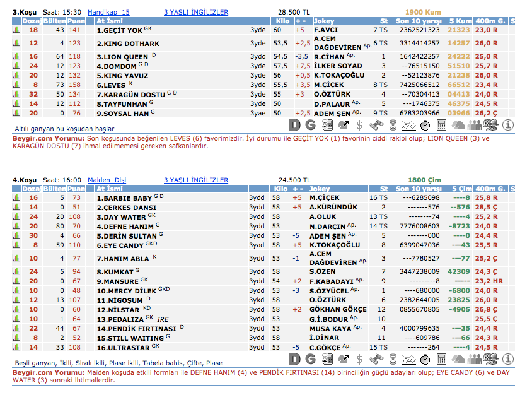
Task: Click the dollar sign icon under race 4
Action: (359, 359)
